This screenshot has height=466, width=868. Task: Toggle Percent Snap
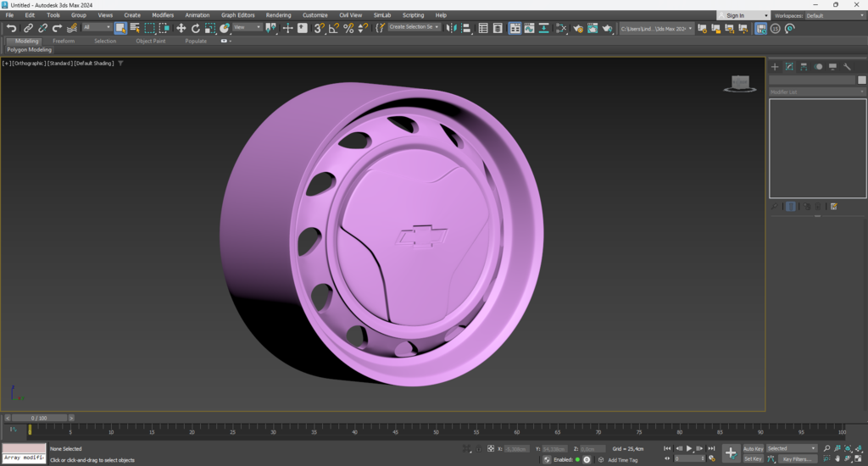pyautogui.click(x=348, y=28)
